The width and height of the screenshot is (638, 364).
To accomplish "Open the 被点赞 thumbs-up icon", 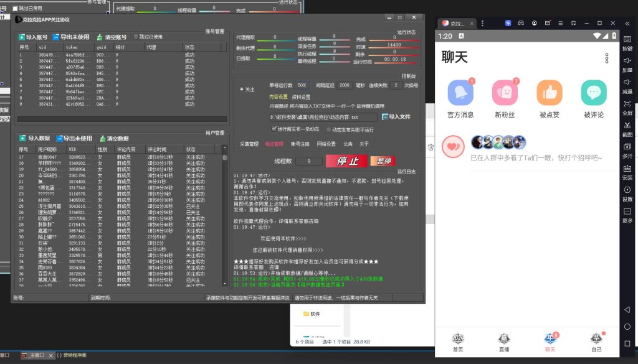I will pos(549,93).
